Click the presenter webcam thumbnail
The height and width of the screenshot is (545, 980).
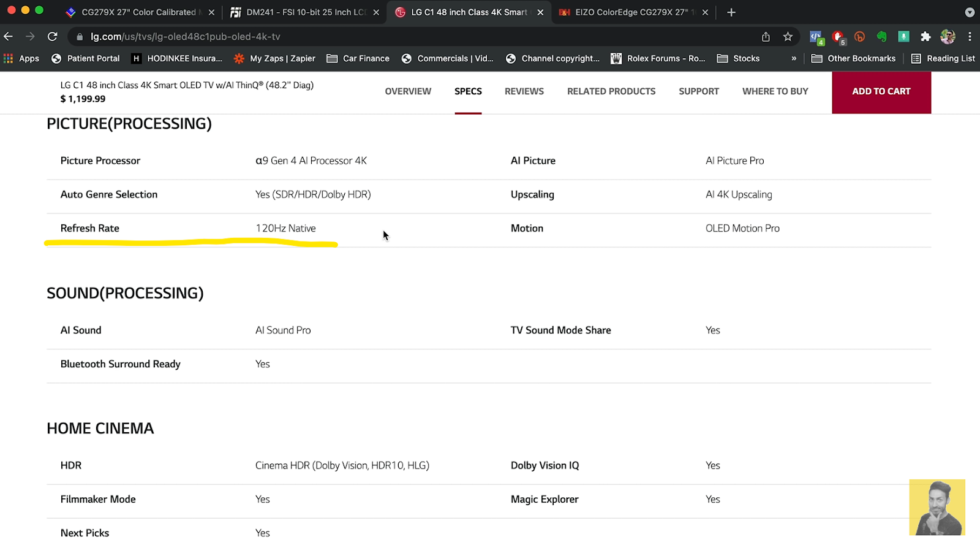point(937,507)
